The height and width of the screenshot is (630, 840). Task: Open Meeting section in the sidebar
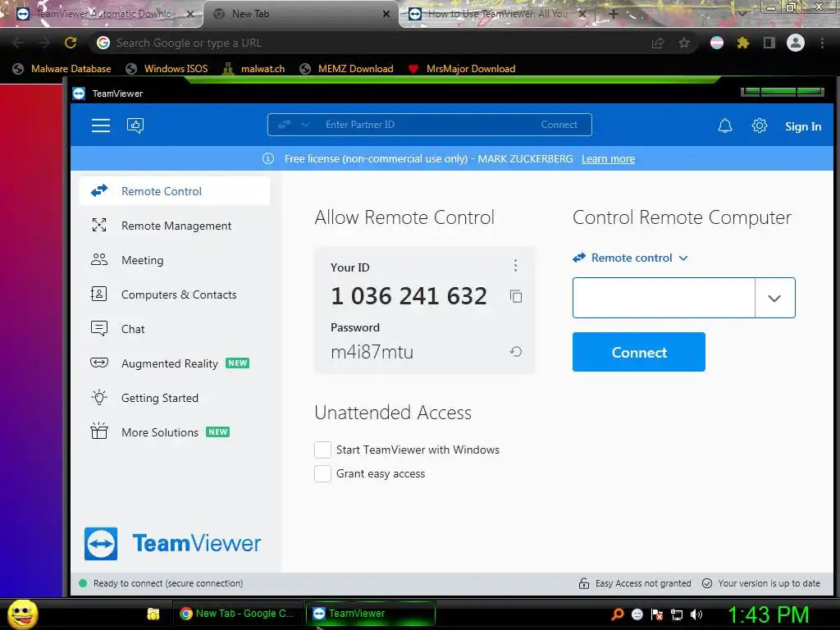coord(174,260)
